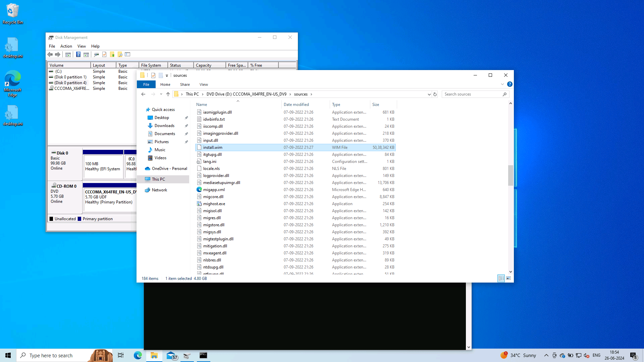This screenshot has width=644, height=362.
Task: Open the address bar history dropdown
Action: tap(429, 94)
